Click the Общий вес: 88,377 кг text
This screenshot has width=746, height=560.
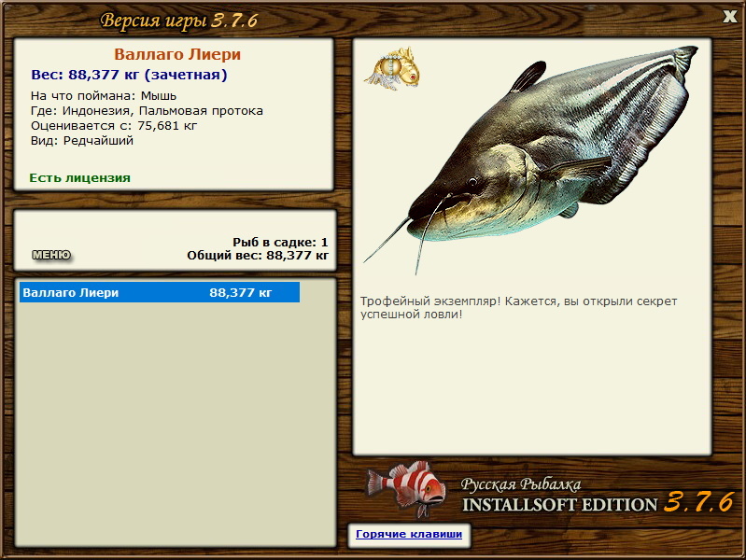(x=258, y=256)
